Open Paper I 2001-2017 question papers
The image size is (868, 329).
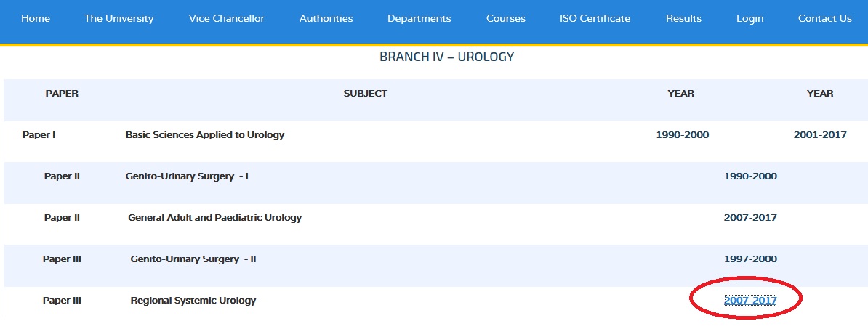click(x=820, y=134)
